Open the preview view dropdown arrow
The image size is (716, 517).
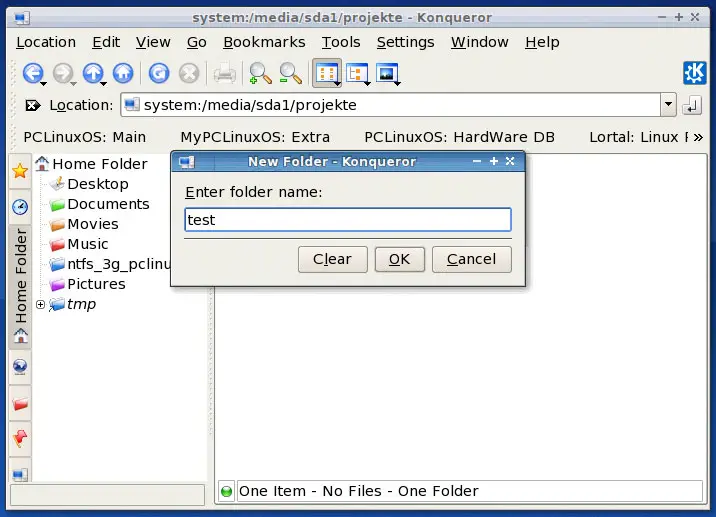pyautogui.click(x=398, y=84)
